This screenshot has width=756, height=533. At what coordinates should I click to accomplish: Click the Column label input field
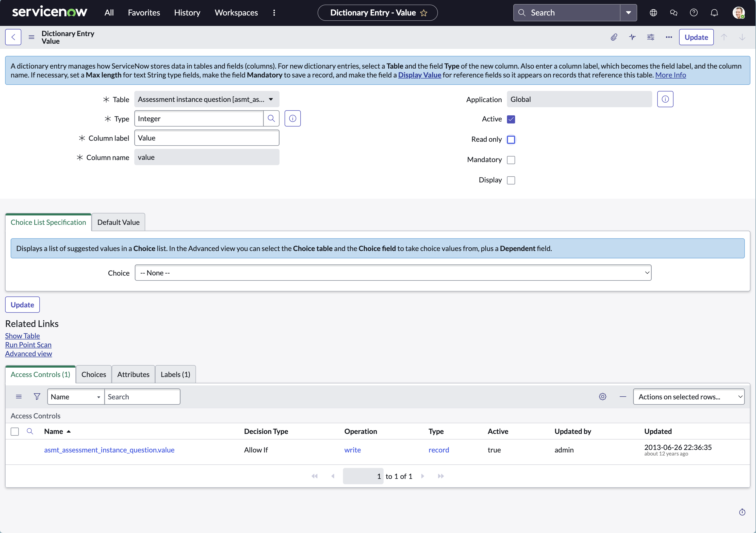[206, 138]
